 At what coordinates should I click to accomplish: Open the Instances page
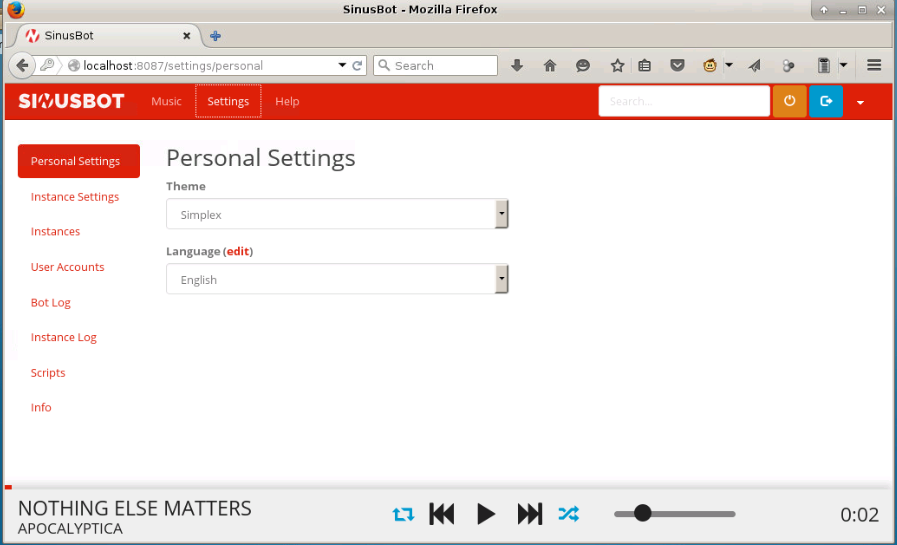click(55, 232)
